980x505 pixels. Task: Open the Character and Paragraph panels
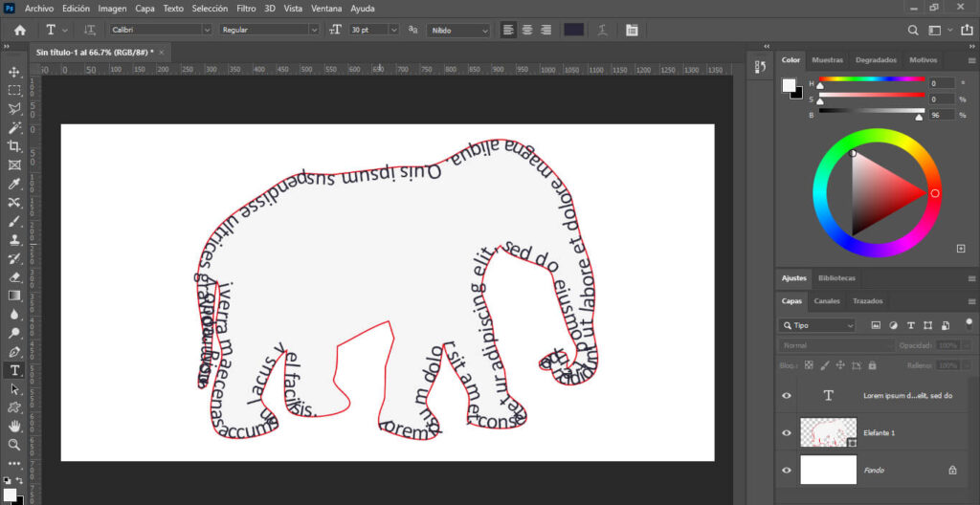[632, 30]
